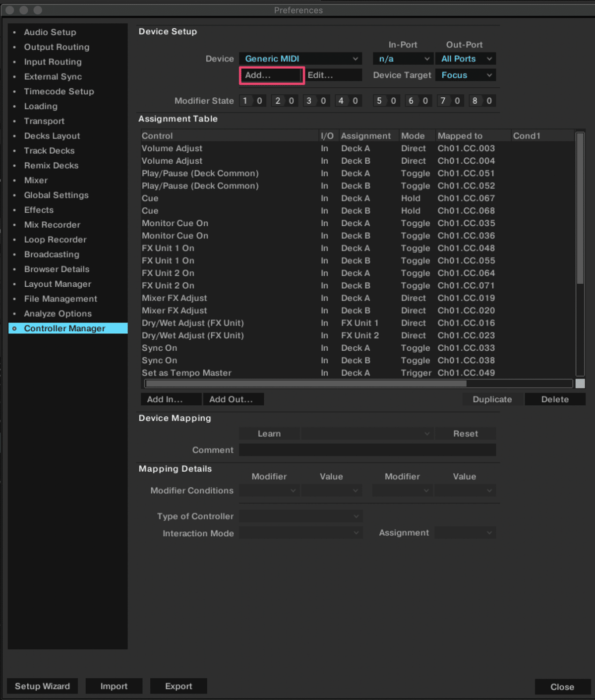The height and width of the screenshot is (700, 595).
Task: Click the Add... device button
Action: coord(272,75)
